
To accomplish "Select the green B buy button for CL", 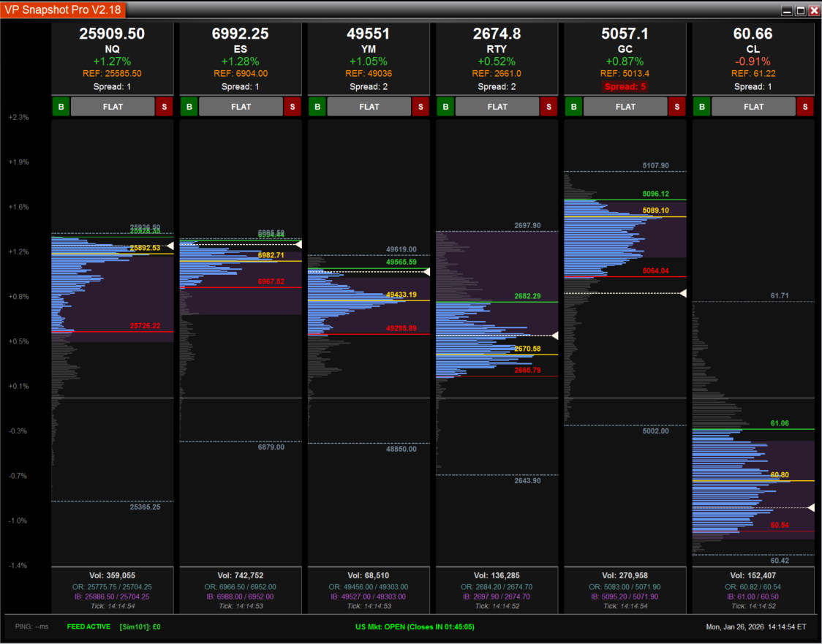I will pyautogui.click(x=701, y=106).
